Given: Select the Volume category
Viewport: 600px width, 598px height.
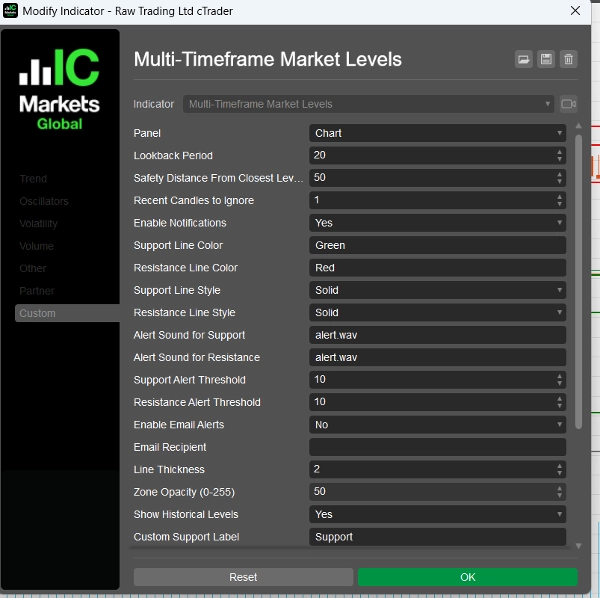Looking at the screenshot, I should tap(36, 246).
